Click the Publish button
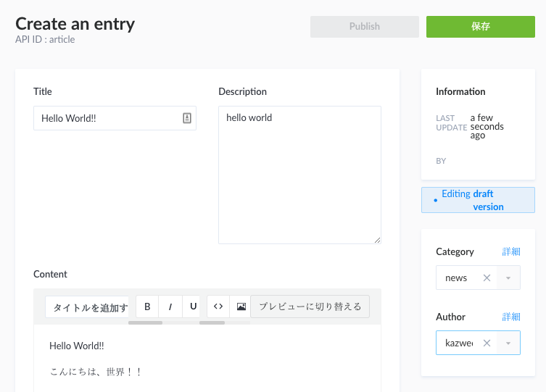The width and height of the screenshot is (546, 392). [364, 27]
